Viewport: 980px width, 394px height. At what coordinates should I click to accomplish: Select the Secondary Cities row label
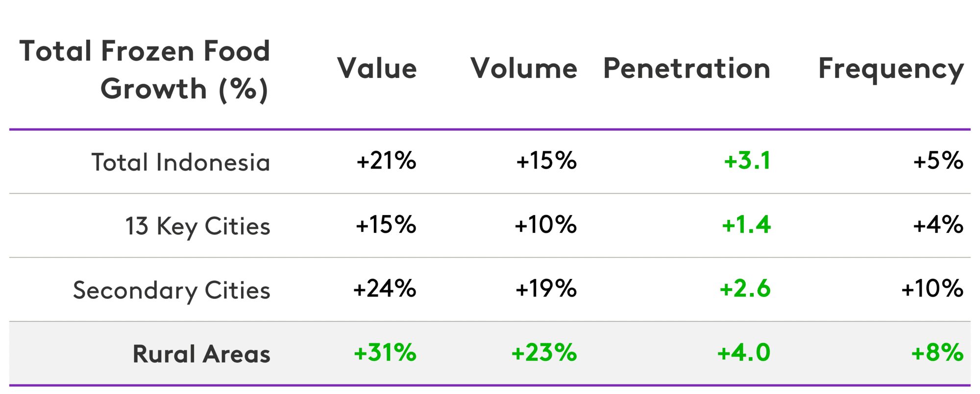coord(171,290)
